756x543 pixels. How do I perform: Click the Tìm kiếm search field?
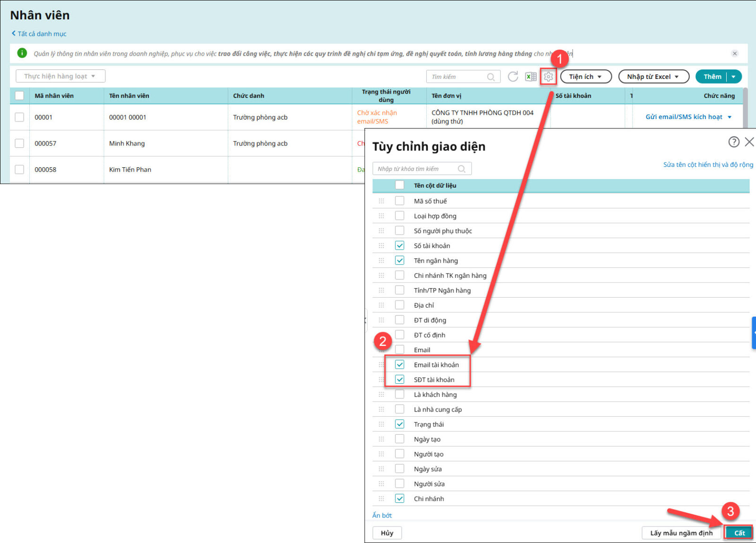[x=457, y=77]
